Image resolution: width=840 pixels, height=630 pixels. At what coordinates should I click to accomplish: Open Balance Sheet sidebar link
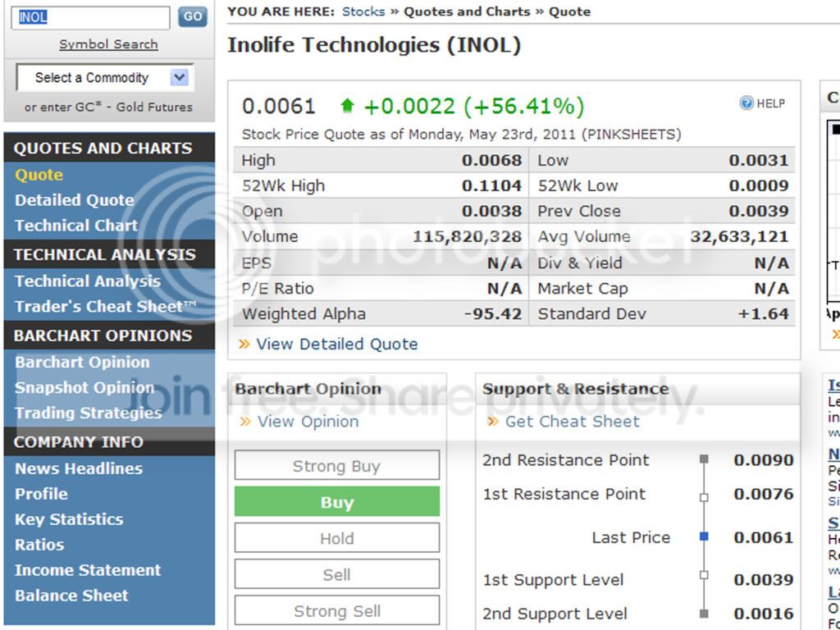coord(72,596)
